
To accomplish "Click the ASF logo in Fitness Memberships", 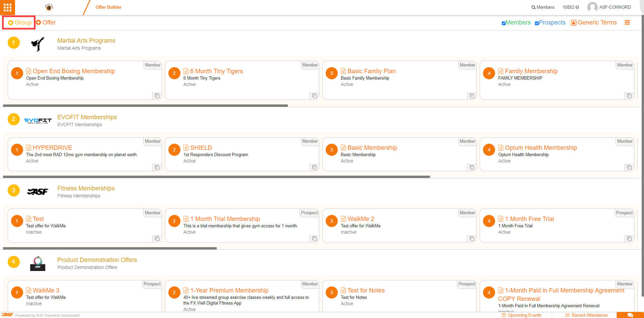I will pyautogui.click(x=38, y=192).
